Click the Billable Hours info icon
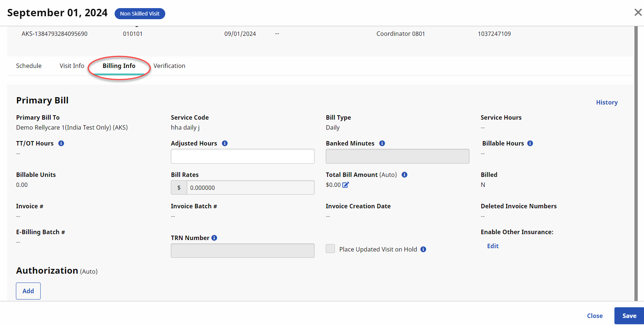 [530, 143]
